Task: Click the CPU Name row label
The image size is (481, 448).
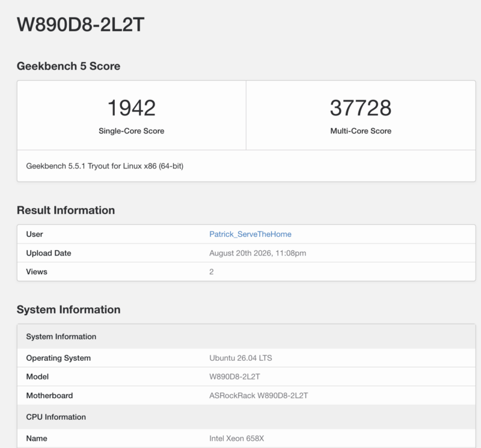Action: (37, 438)
